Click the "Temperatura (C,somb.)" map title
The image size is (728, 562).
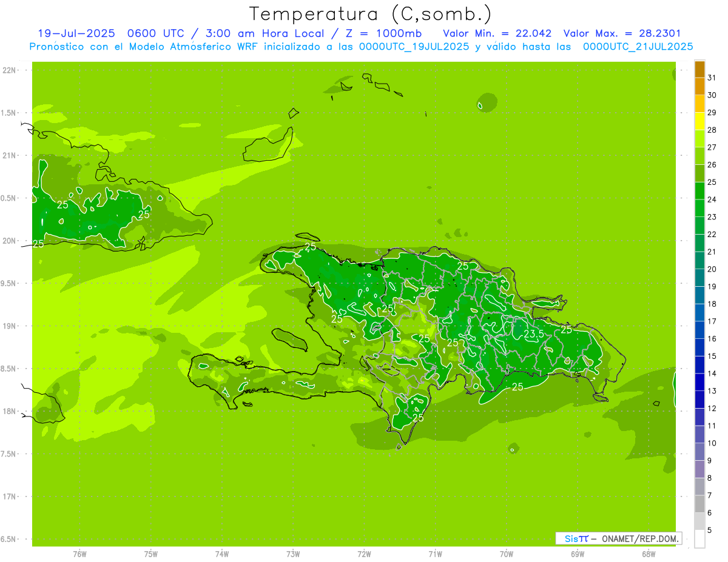[x=370, y=14]
